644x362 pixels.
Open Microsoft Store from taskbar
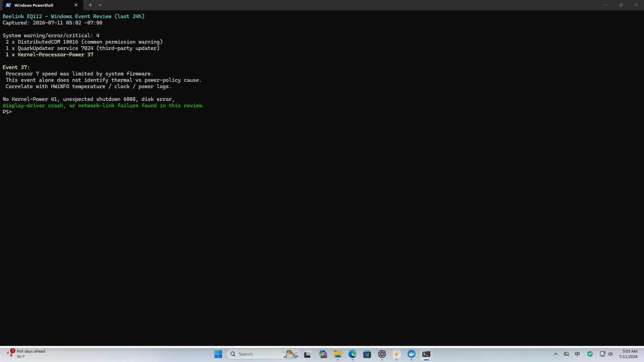pyautogui.click(x=367, y=354)
